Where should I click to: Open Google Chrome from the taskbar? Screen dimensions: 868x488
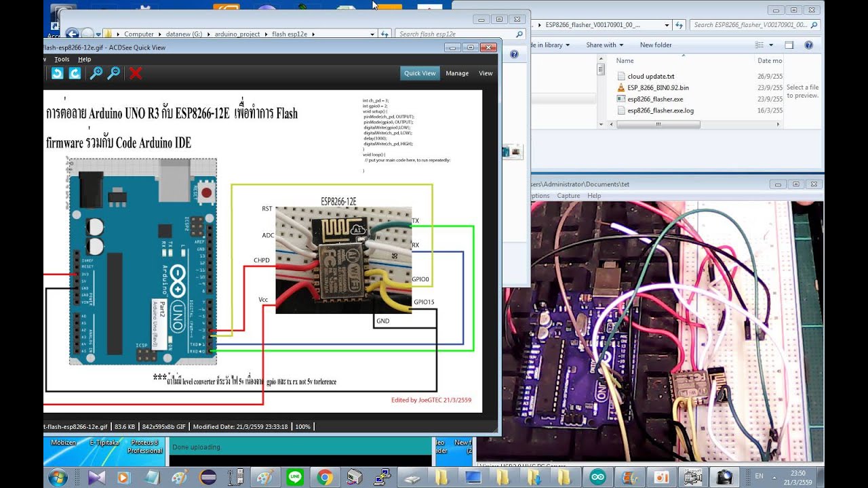pos(325,477)
